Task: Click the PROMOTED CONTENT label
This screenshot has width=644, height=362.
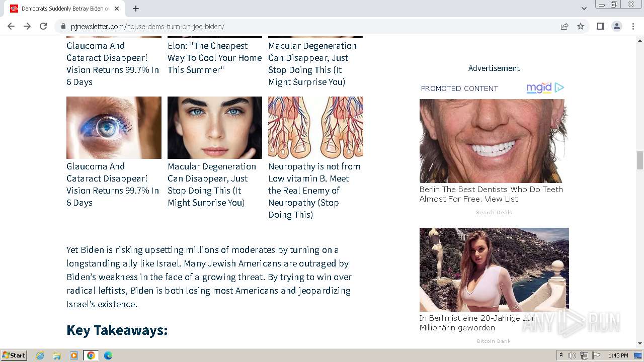Action: tap(459, 88)
